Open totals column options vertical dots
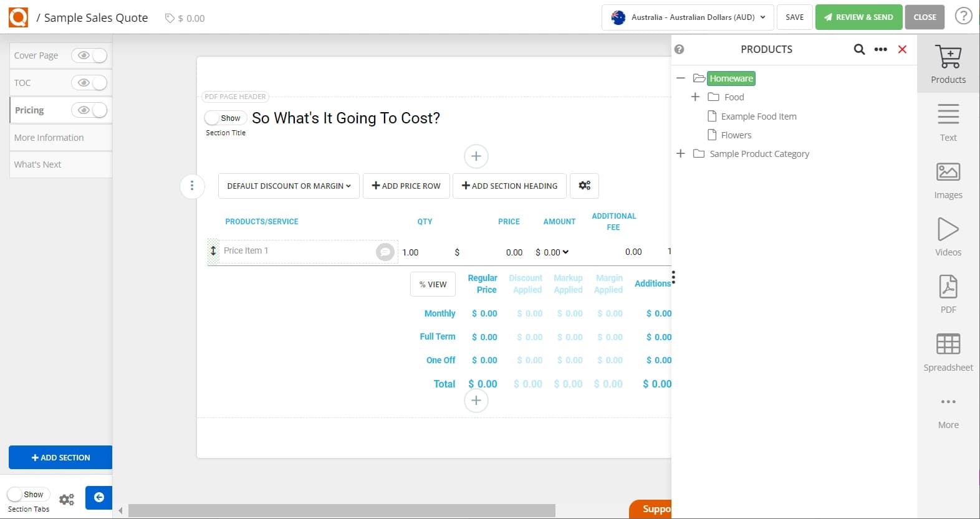This screenshot has width=980, height=519. [673, 277]
